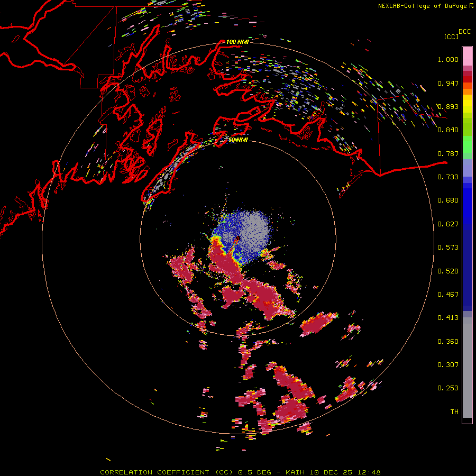Screen dimensions: 476x476
Task: Click the [CC] units label
Action: click(451, 36)
